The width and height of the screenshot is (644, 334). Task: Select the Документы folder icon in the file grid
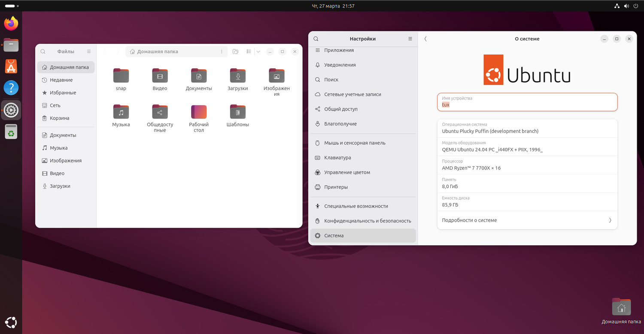199,75
